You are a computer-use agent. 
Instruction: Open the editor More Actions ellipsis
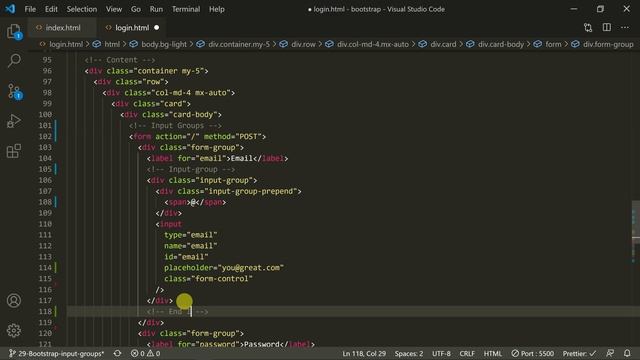pos(625,27)
